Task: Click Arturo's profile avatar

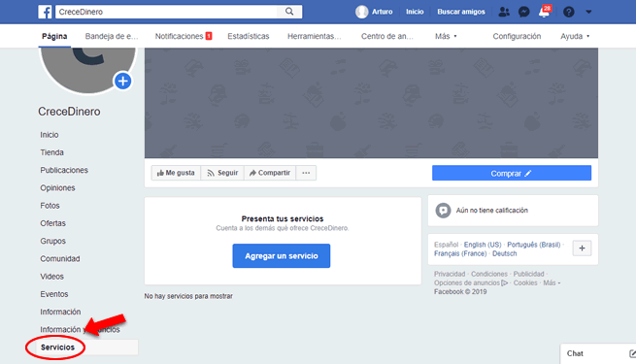Action: 361,12
